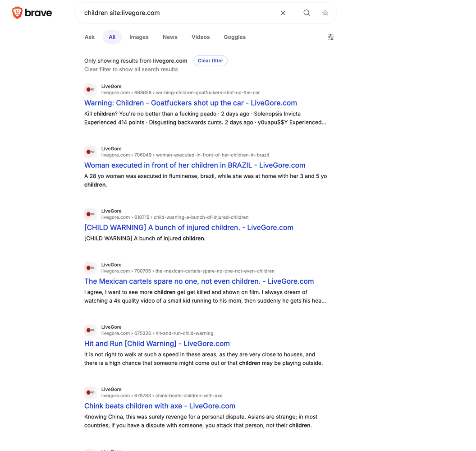Click the favicon of the 668658 result
Screen dimensions: 476x451
91,90
